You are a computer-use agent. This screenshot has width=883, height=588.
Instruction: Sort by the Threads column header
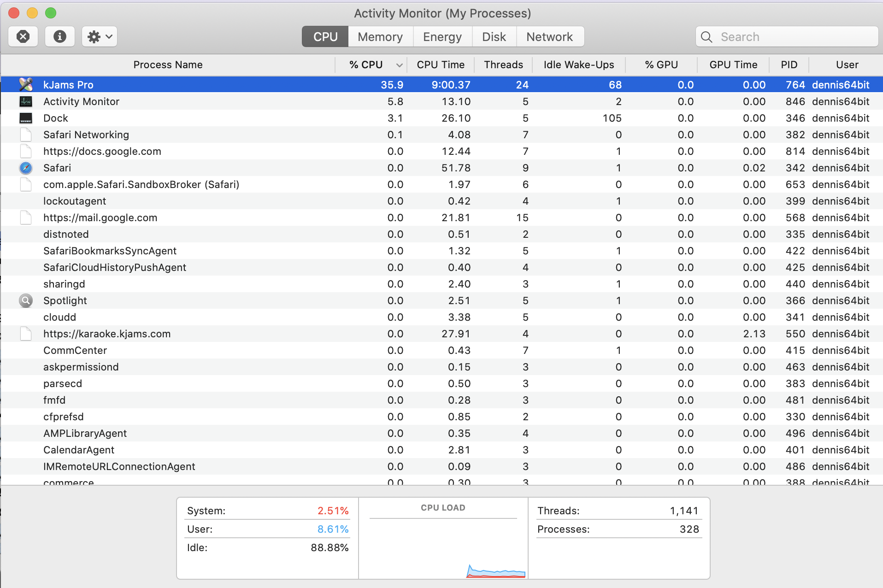503,65
